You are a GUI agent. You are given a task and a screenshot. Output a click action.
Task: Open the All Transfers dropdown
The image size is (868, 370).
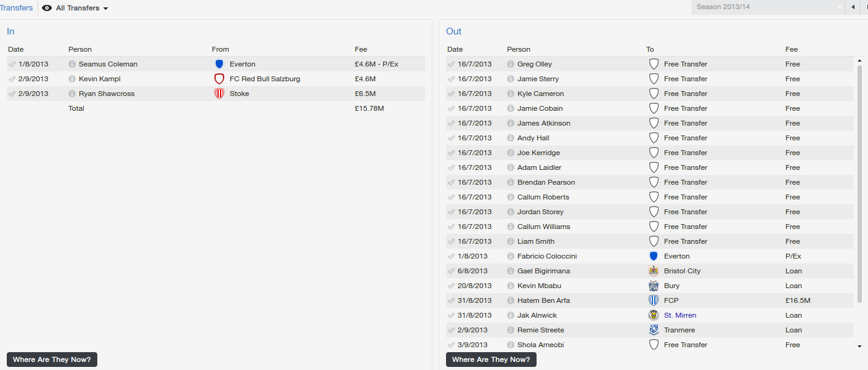coord(82,8)
